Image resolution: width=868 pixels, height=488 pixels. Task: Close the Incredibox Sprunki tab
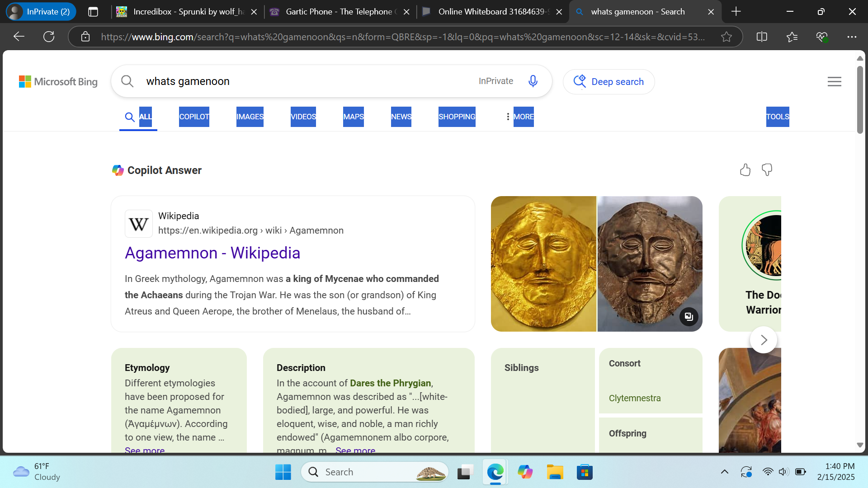tap(254, 12)
